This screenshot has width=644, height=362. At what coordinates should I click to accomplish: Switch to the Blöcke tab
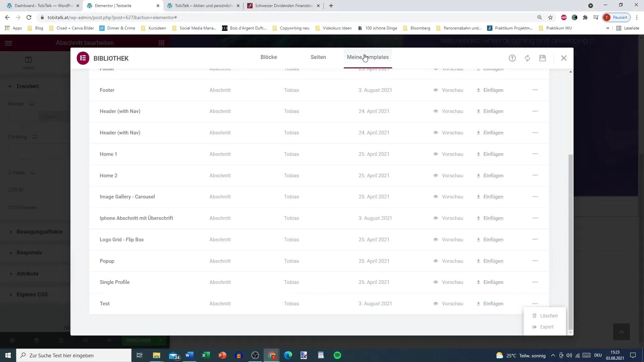click(269, 57)
